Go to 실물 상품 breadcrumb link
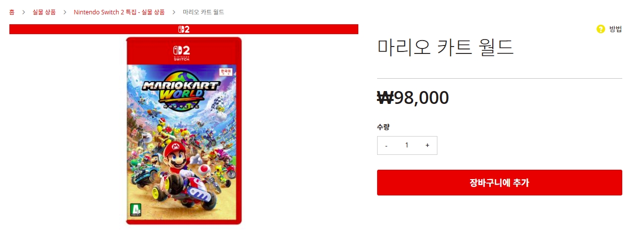The height and width of the screenshot is (238, 644). point(44,12)
